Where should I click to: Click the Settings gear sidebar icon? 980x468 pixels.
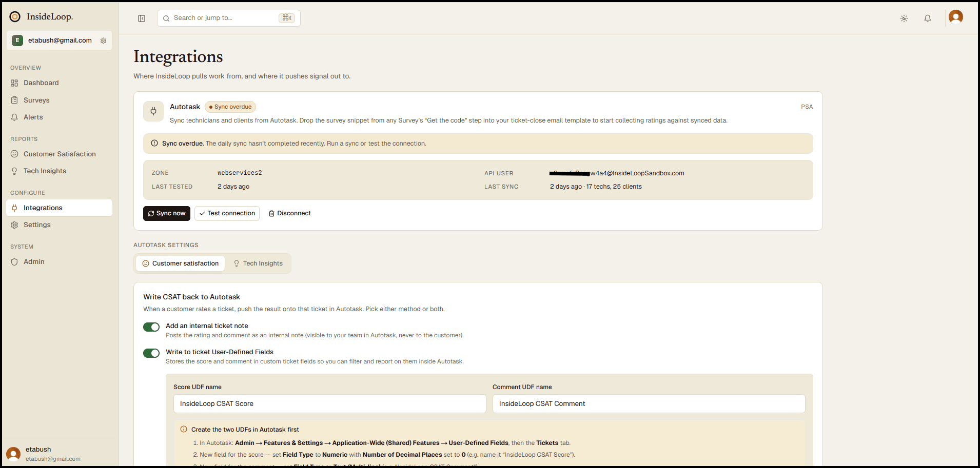tap(14, 225)
